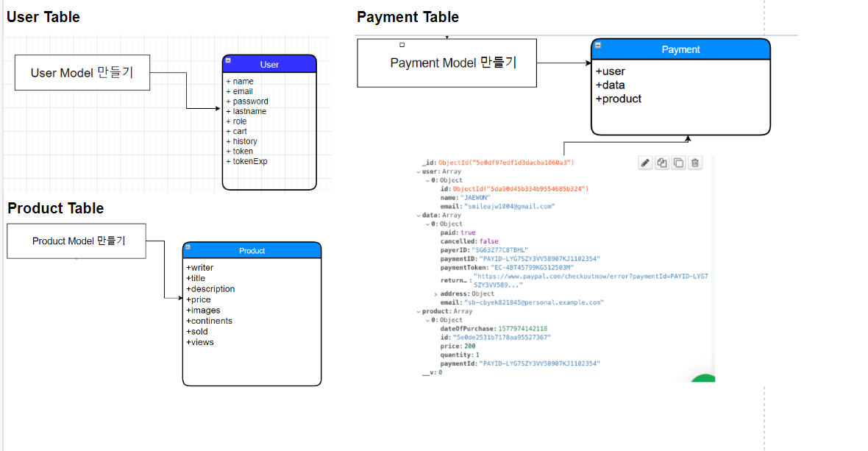Select the User Model 만들기 shape

pyautogui.click(x=82, y=72)
